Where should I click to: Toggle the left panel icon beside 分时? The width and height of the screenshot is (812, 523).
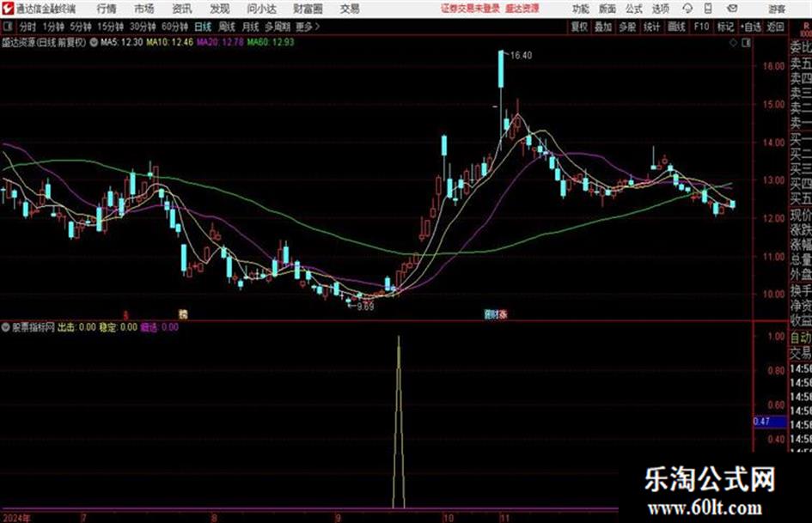[x=7, y=27]
